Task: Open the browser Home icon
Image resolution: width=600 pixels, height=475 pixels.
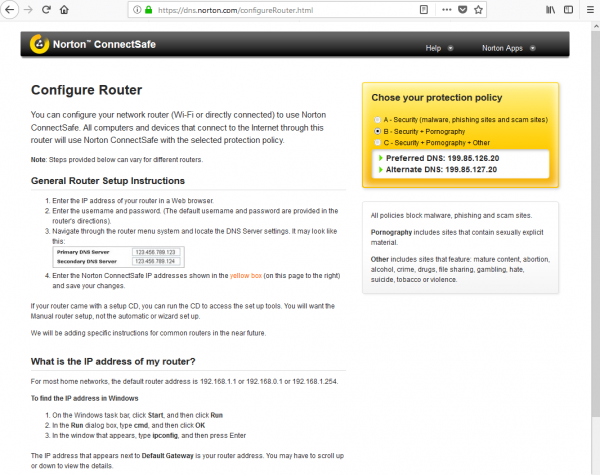Action: 64,10
